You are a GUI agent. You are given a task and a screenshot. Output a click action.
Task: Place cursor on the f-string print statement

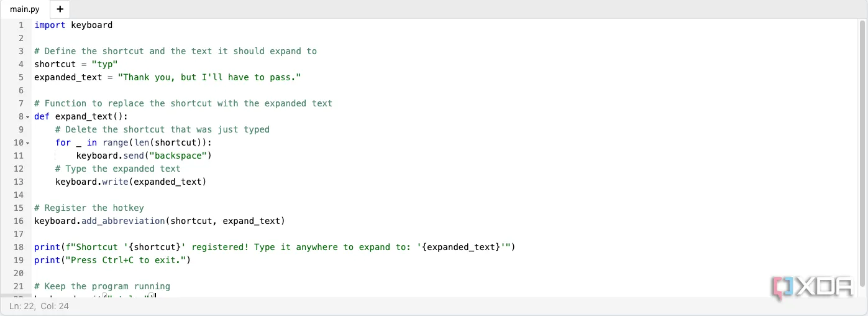click(275, 247)
